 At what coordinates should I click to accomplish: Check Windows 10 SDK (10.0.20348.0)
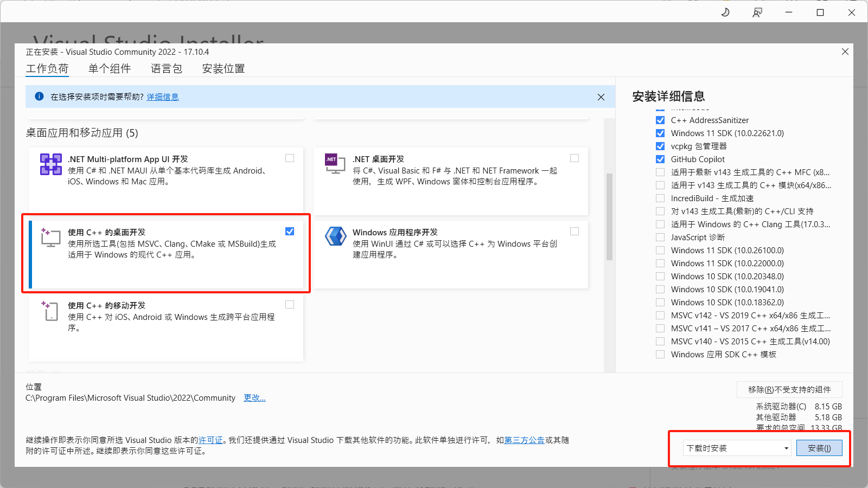click(660, 277)
